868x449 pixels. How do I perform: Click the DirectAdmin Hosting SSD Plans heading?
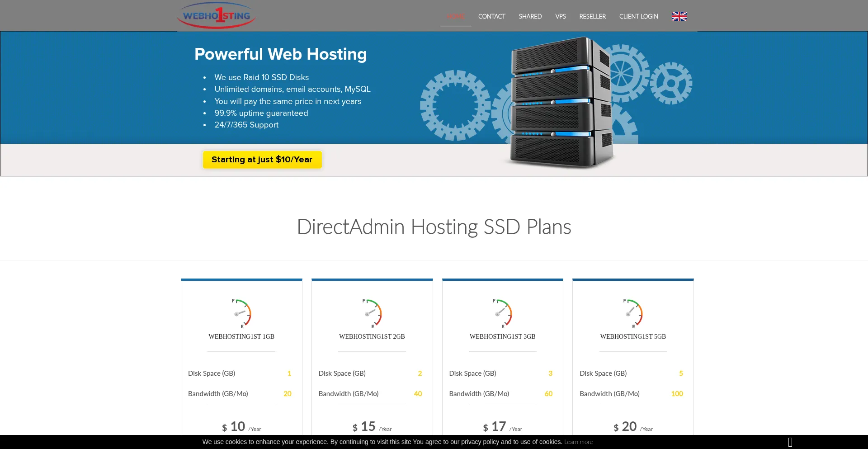pyautogui.click(x=434, y=227)
